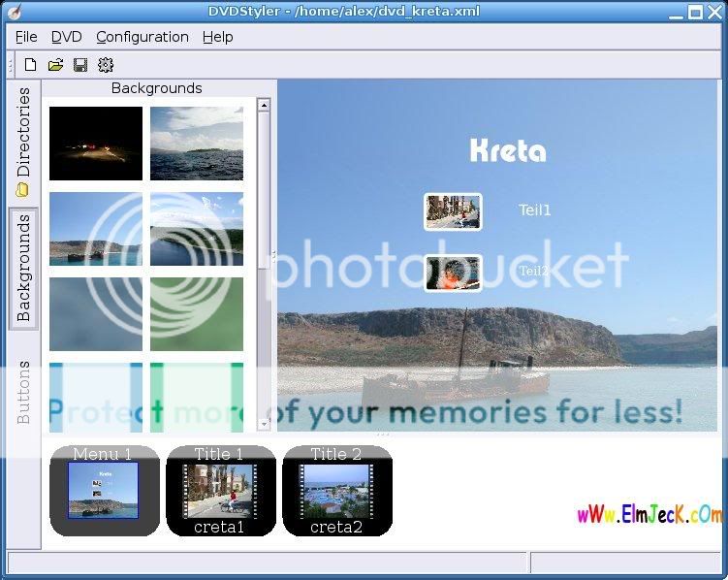Select the green striped frame background
Viewport: 728px width, 580px height.
[197, 398]
